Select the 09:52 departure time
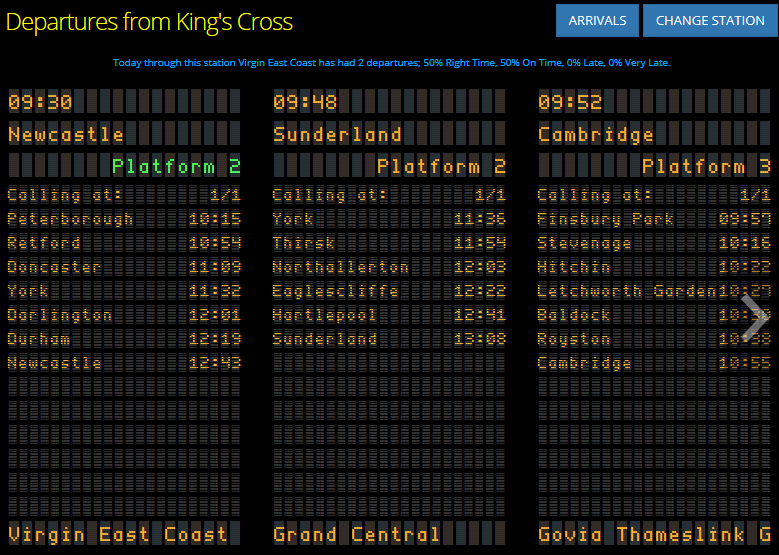 pos(570,102)
